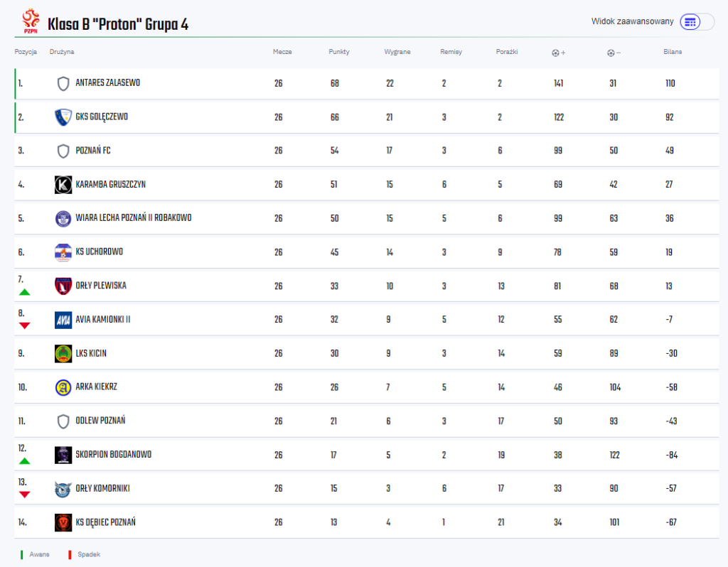Click the Drużyna column header
Image resolution: width=728 pixels, height=567 pixels.
point(62,52)
